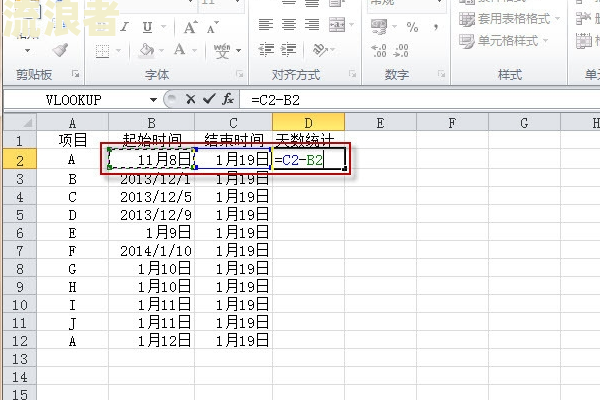Select column B header
The image size is (600, 400).
point(152,122)
